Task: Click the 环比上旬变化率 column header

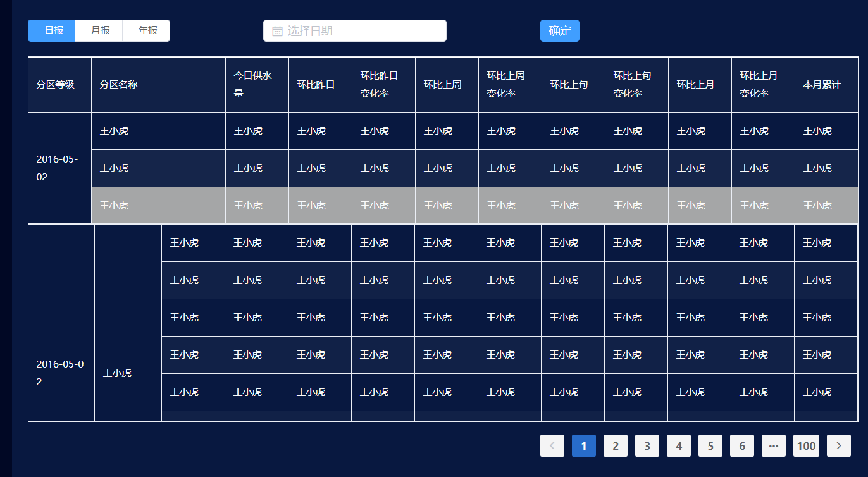Action: coord(637,85)
